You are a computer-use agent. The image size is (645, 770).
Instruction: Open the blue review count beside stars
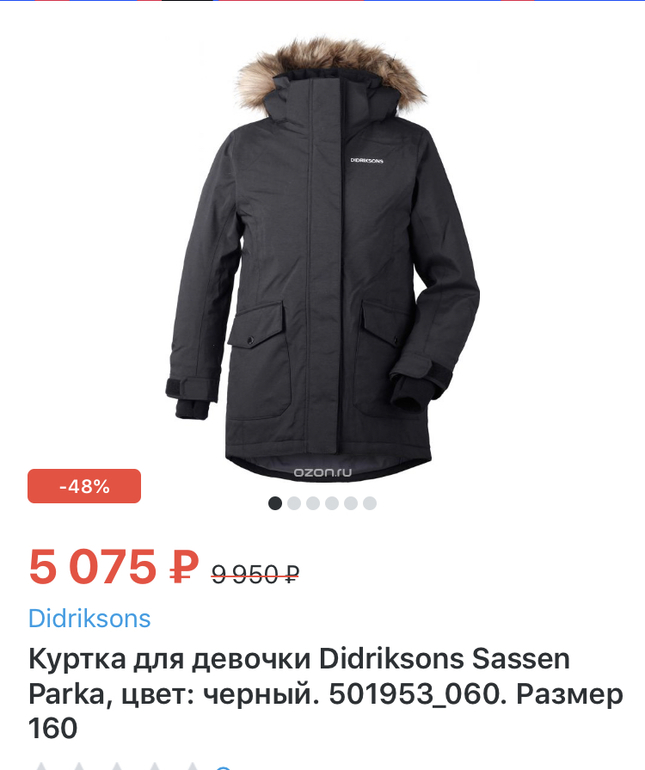tap(223, 767)
